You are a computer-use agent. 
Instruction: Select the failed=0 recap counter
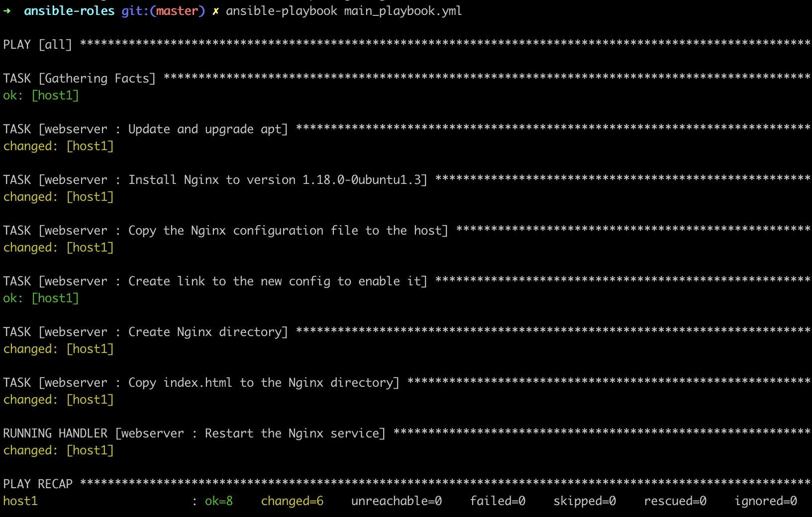pos(497,501)
